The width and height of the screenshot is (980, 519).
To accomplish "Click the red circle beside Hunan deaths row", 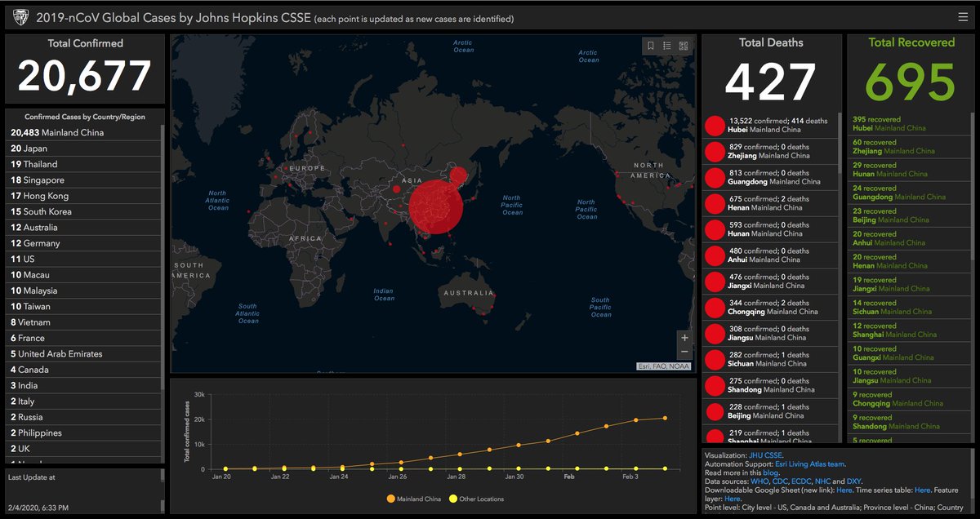I will click(x=715, y=230).
